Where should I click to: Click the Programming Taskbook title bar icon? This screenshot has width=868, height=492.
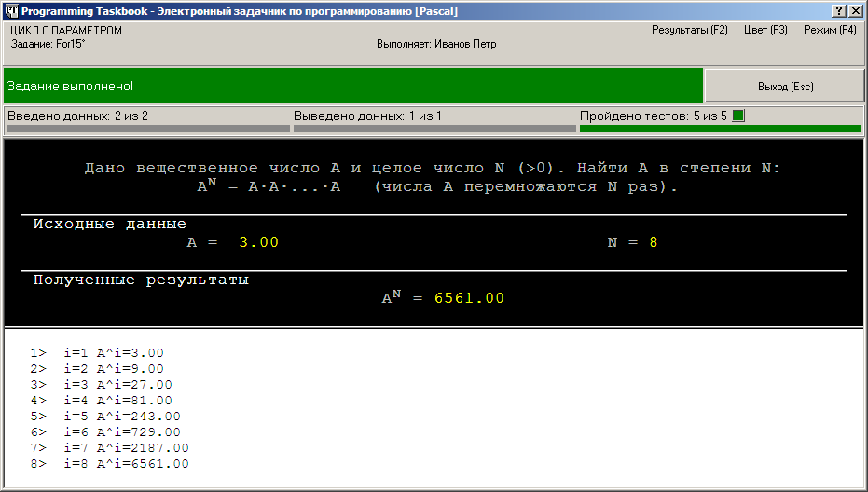(10, 10)
